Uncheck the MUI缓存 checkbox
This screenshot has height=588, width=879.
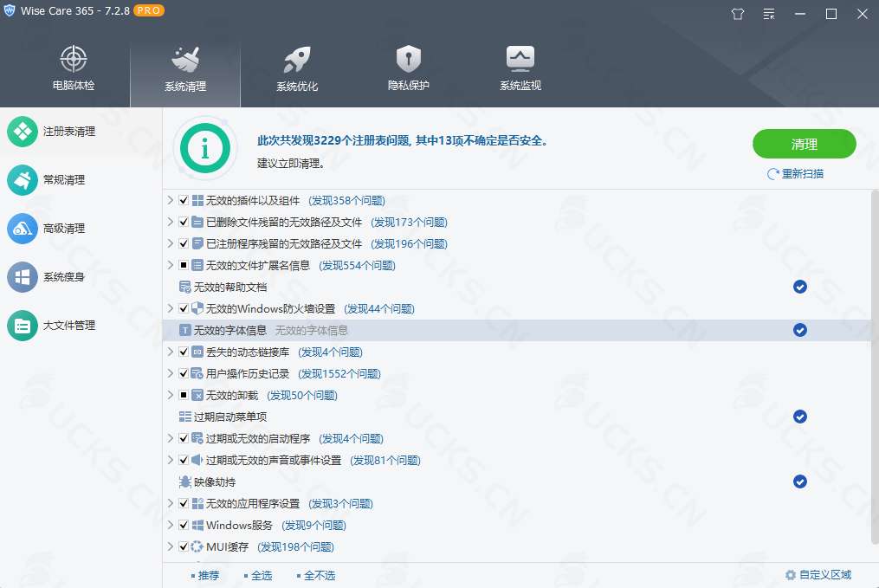[x=184, y=546]
